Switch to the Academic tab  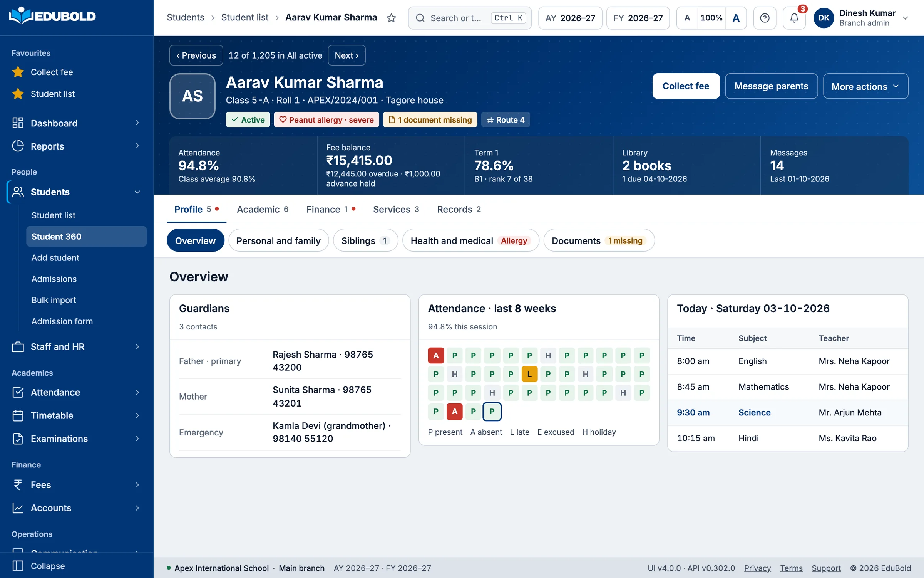263,209
